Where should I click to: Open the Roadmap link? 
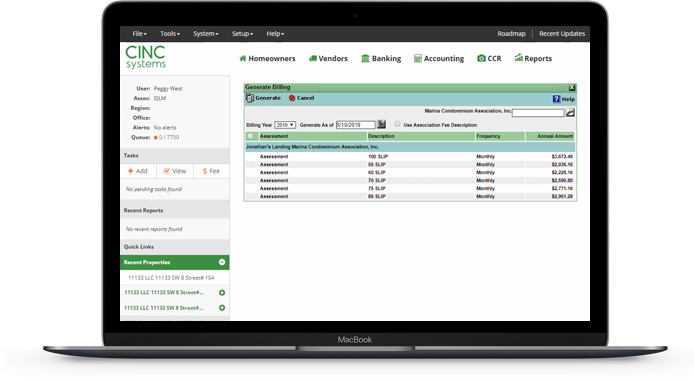(511, 34)
